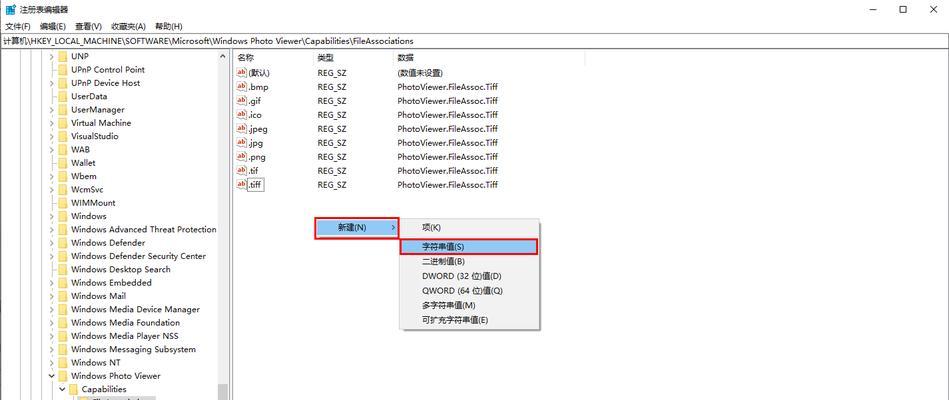Expand the Windows Defender key

pos(51,243)
